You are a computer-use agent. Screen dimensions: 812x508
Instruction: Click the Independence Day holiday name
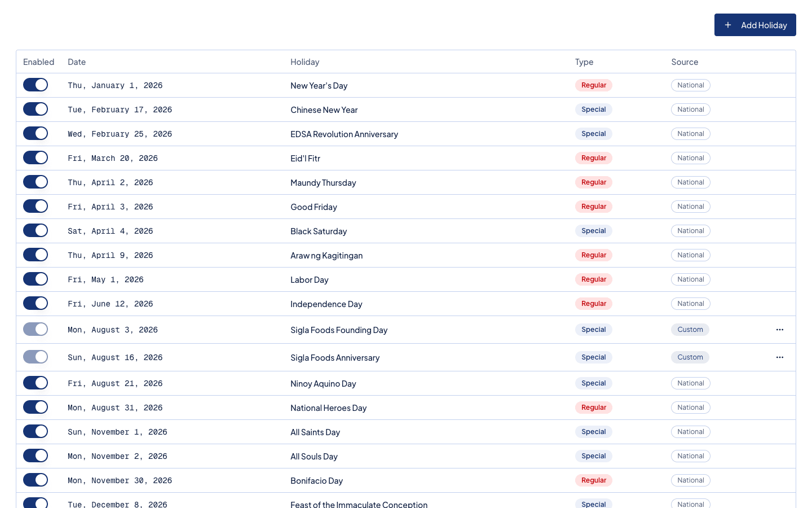pos(326,304)
